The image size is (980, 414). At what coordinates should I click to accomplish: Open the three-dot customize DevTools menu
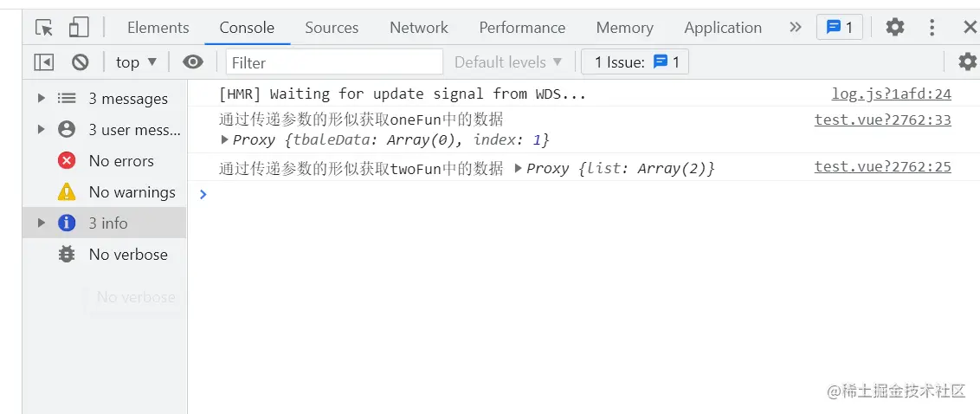tap(932, 28)
